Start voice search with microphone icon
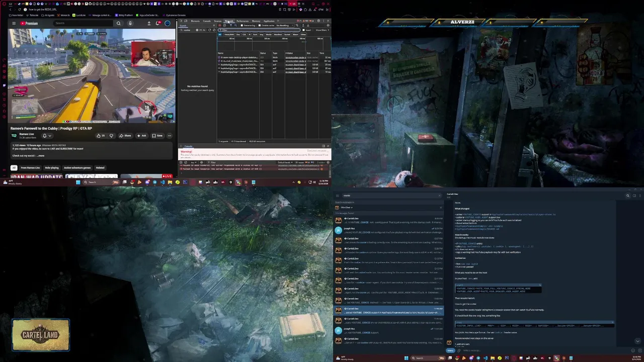Image resolution: width=644 pixels, height=362 pixels. click(130, 23)
